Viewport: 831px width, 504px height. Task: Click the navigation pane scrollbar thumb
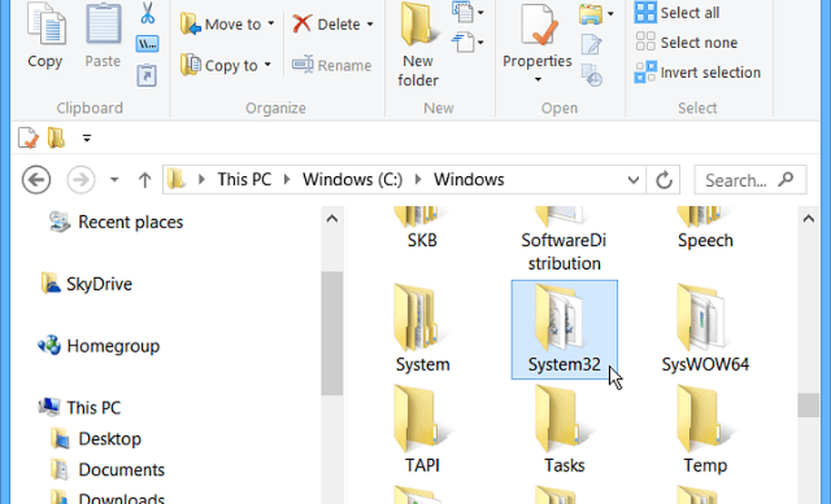[332, 334]
